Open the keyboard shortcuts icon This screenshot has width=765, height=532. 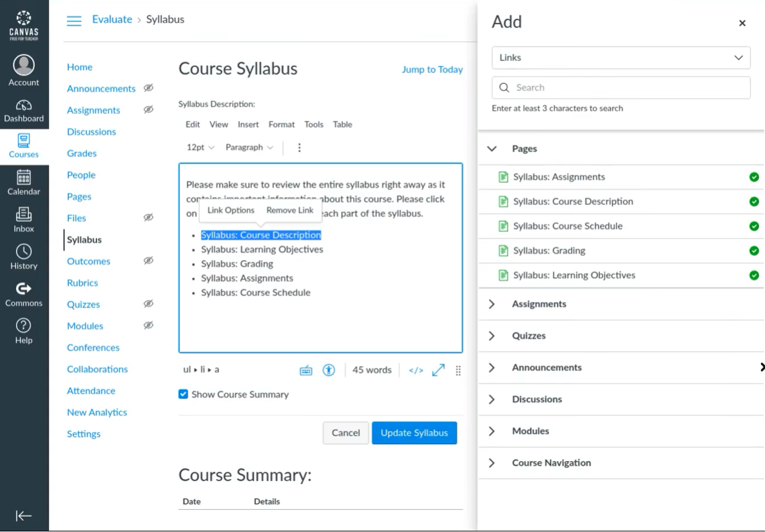[x=306, y=370]
